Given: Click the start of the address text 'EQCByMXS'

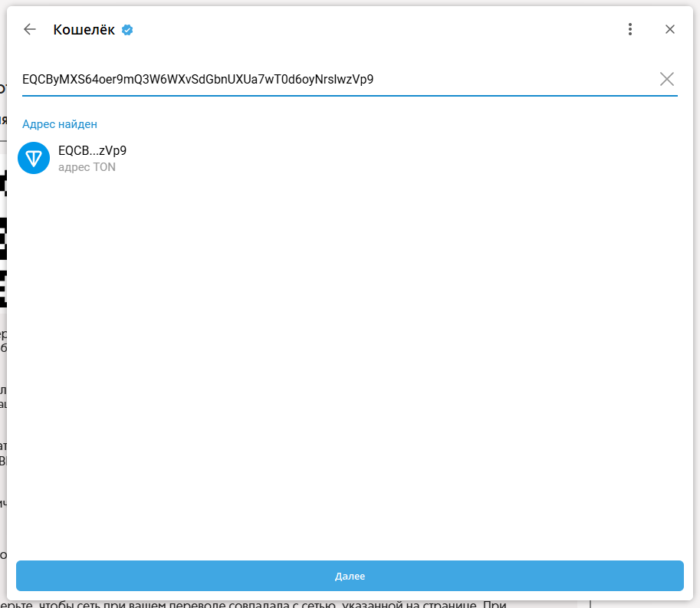Looking at the screenshot, I should coord(46,79).
